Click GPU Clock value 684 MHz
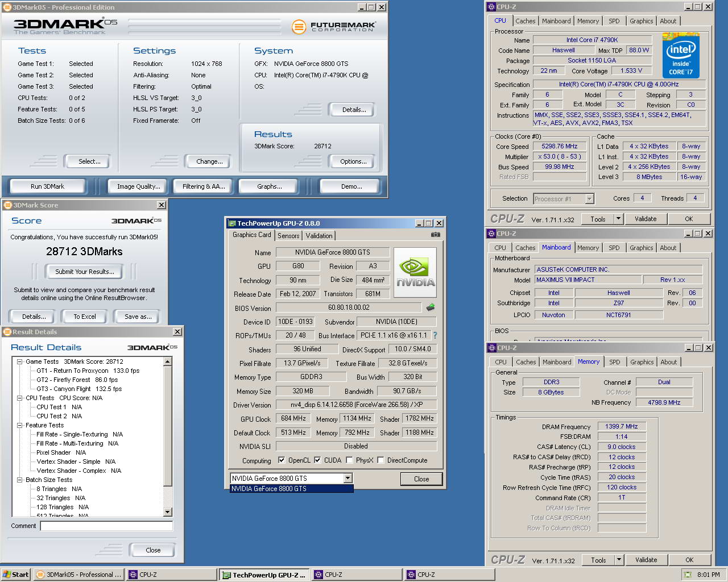Screen dimensions: 728x582 click(293, 418)
